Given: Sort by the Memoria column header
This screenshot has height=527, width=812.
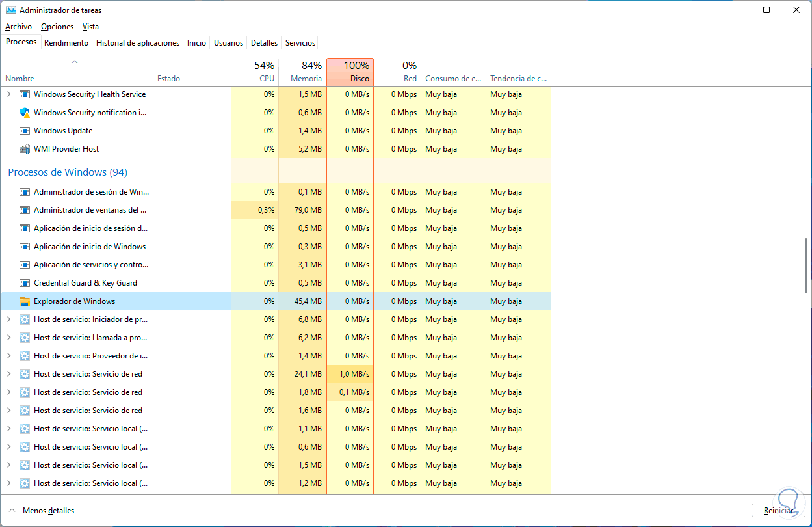Looking at the screenshot, I should [x=302, y=72].
